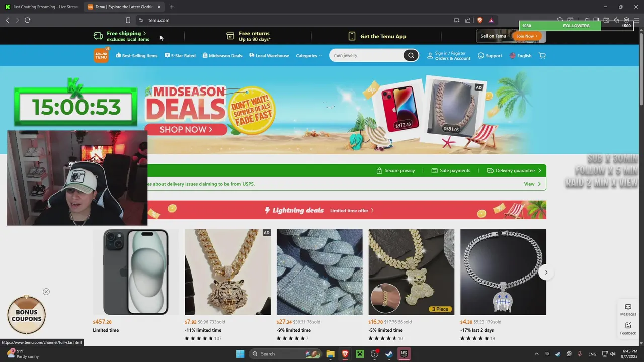The image size is (644, 362).
Task: Click Orders & Account text
Action: (x=453, y=59)
